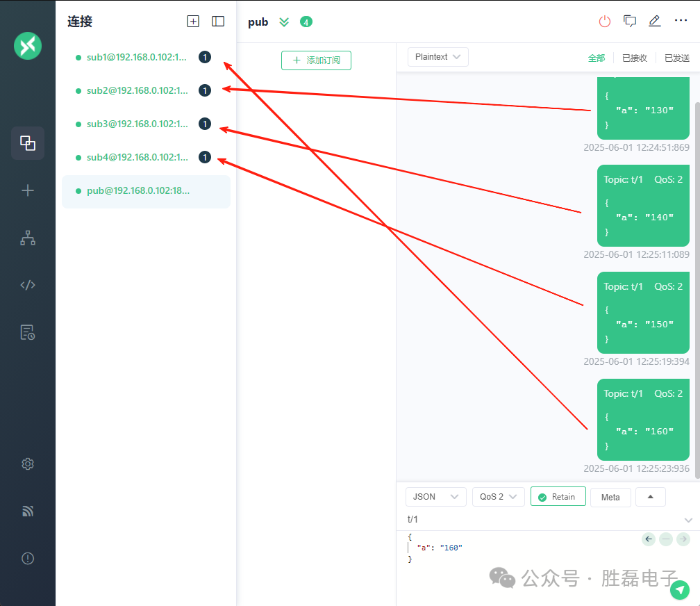This screenshot has width=700, height=606.
Task: Send message with the green paper plane button
Action: coord(679,590)
